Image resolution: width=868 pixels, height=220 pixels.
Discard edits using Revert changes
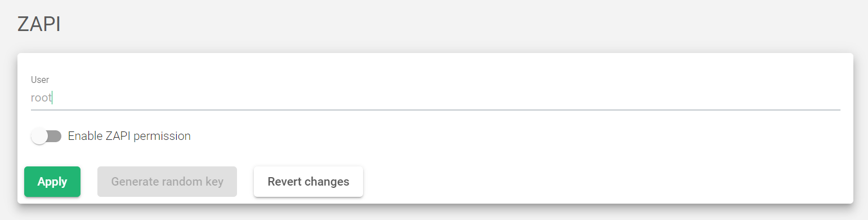308,182
